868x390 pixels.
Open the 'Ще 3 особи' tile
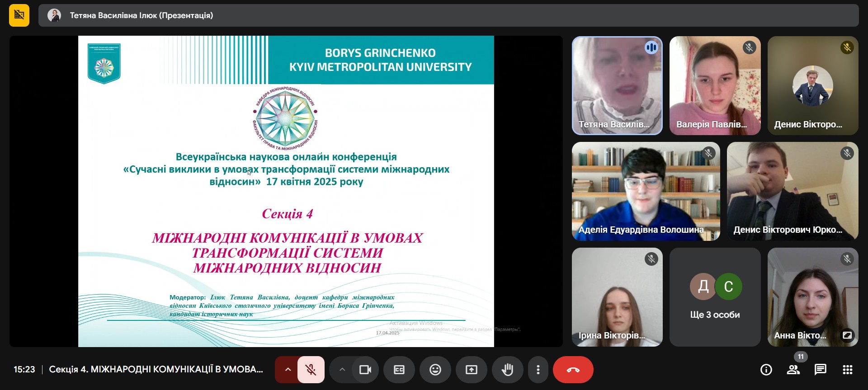[x=715, y=297]
